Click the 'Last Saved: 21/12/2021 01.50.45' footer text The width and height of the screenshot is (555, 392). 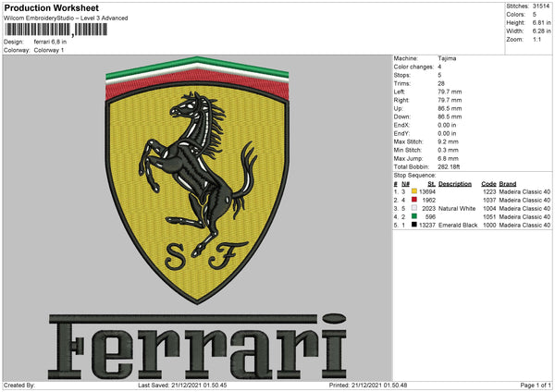(182, 385)
